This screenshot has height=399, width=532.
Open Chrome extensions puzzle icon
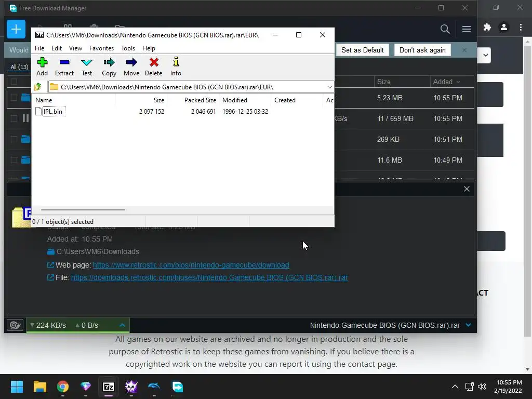tap(487, 27)
